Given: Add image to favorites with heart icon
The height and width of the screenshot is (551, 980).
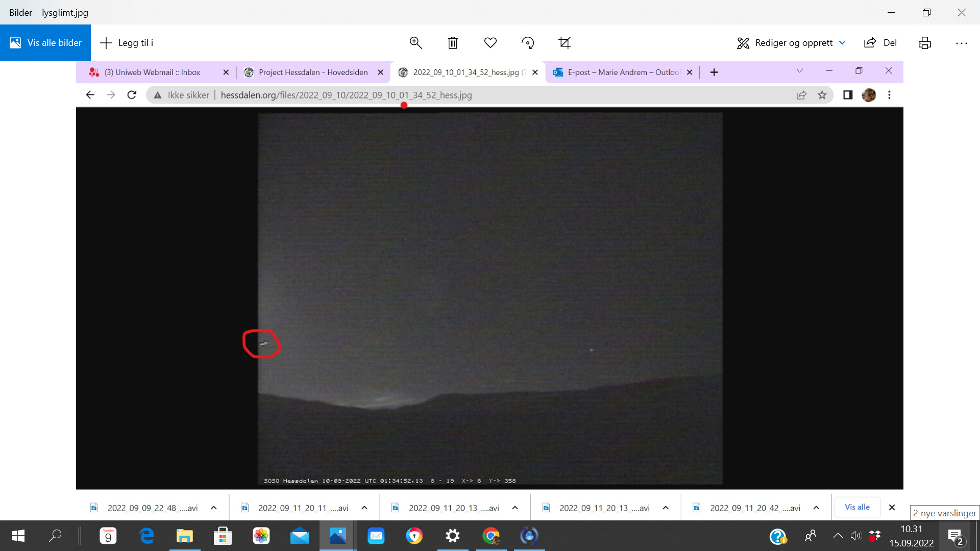Looking at the screenshot, I should 490,43.
